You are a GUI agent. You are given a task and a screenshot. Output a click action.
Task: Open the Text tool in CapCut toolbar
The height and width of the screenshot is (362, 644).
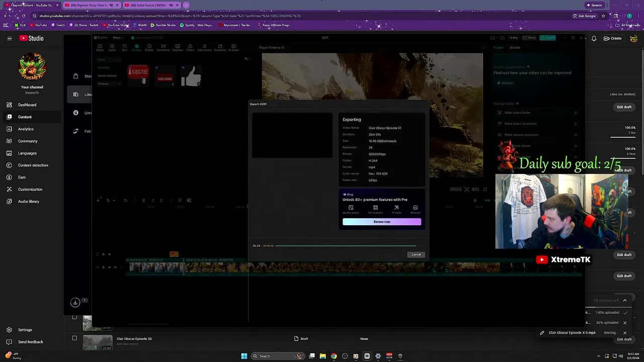pyautogui.click(x=124, y=48)
